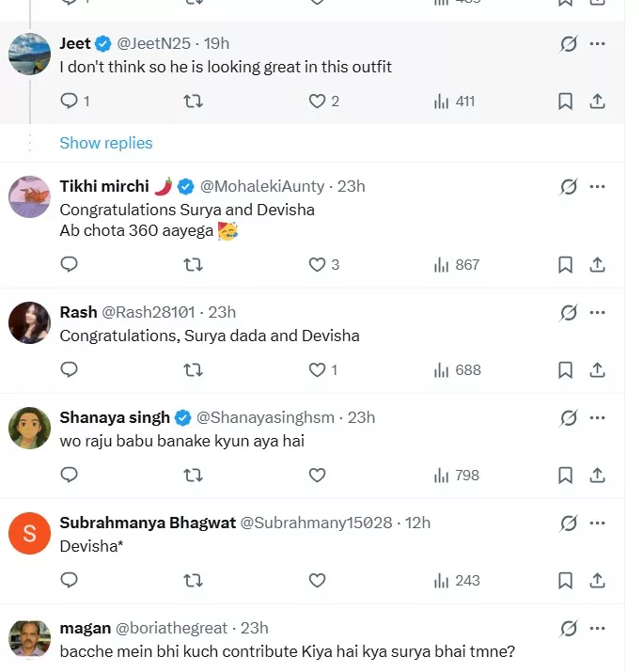Screen dimensions: 643x672
Task: Open the 23h timestamp on magan's tweet
Action: pyautogui.click(x=255, y=628)
